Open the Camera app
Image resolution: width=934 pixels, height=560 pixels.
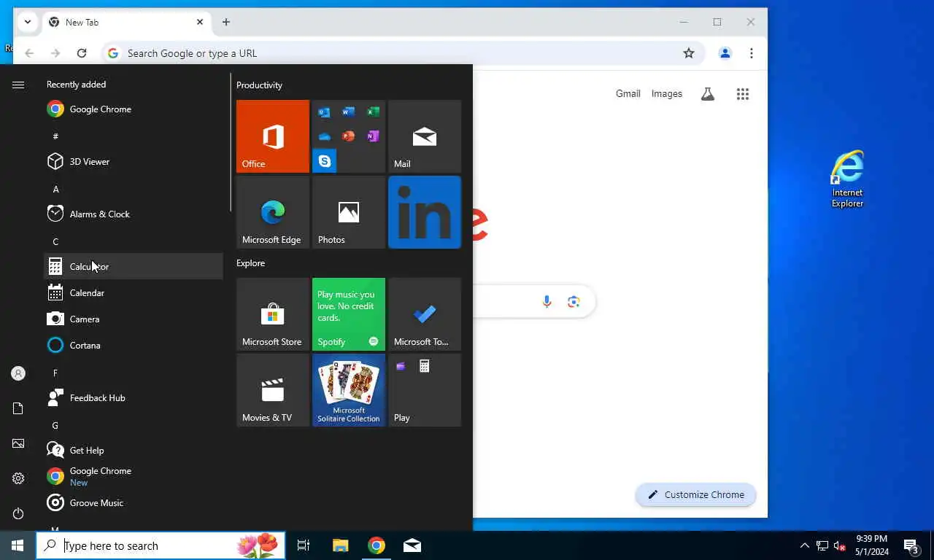tap(134, 319)
